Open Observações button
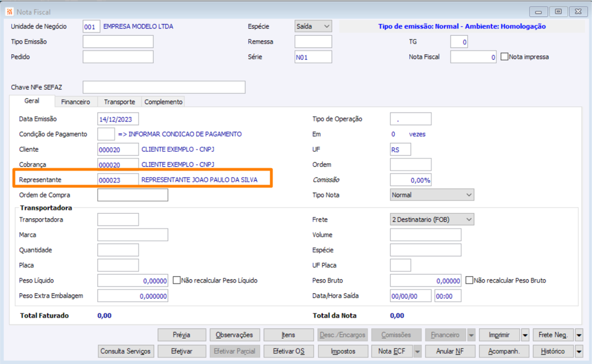The width and height of the screenshot is (593, 364). (234, 335)
